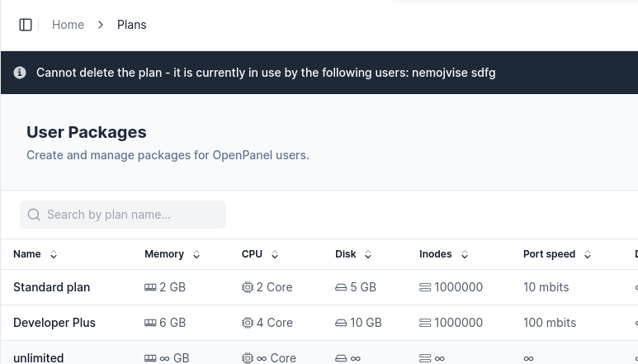Toggle the sidebar panel icon
638x364 pixels.
click(x=26, y=25)
